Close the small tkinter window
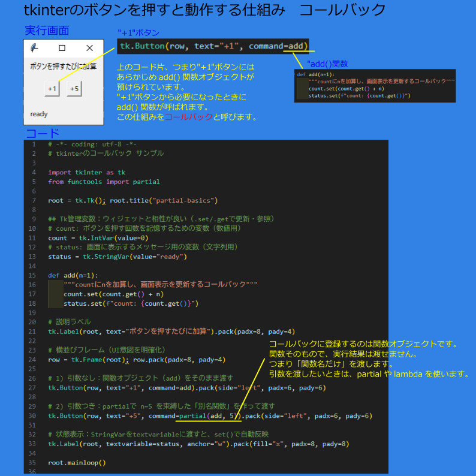 tap(89, 48)
